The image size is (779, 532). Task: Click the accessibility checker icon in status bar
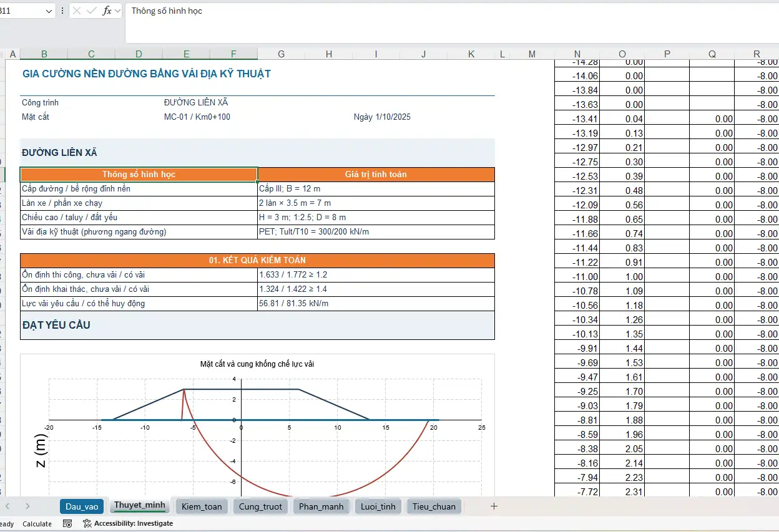87,524
